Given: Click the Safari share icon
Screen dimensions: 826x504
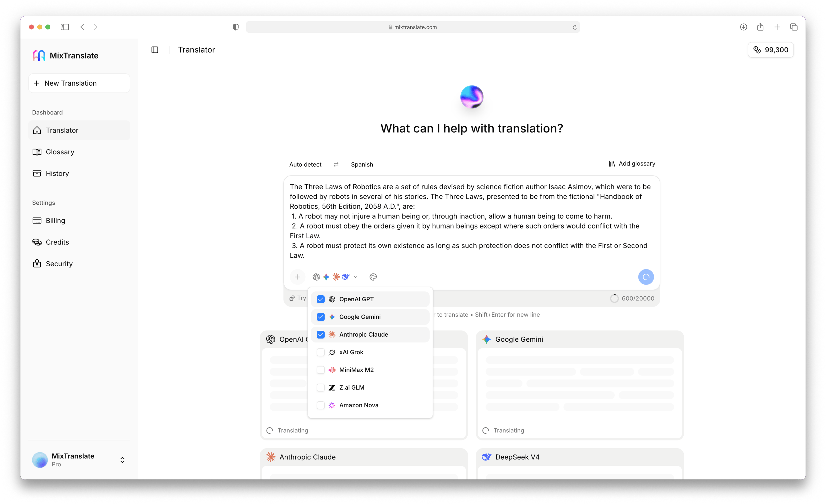Looking at the screenshot, I should click(x=760, y=27).
